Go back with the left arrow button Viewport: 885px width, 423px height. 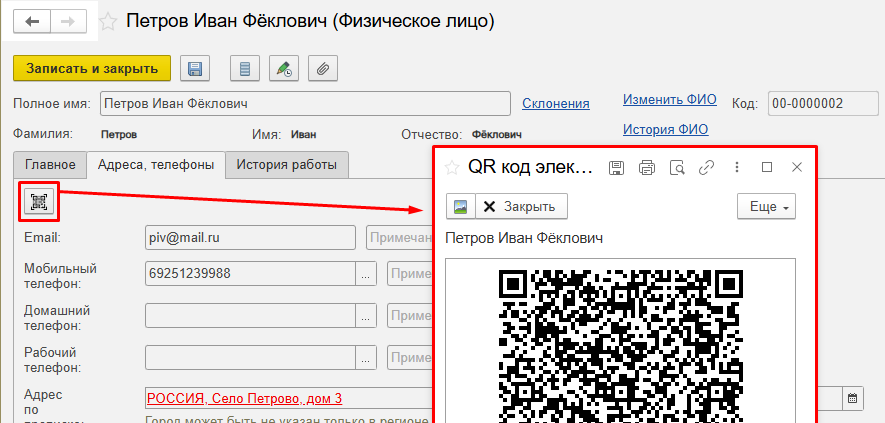(32, 21)
